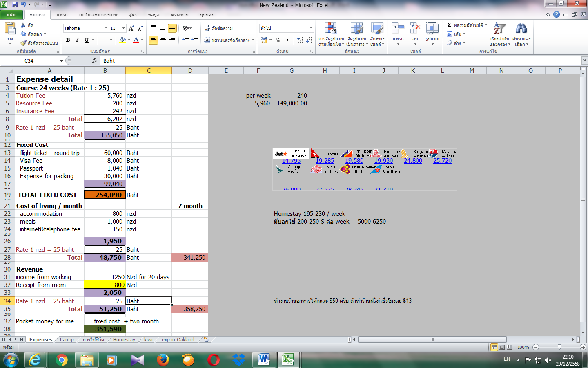Save the workbook from Quick Access toolbar
Image resolution: width=588 pixels, height=368 pixels.
15,4
